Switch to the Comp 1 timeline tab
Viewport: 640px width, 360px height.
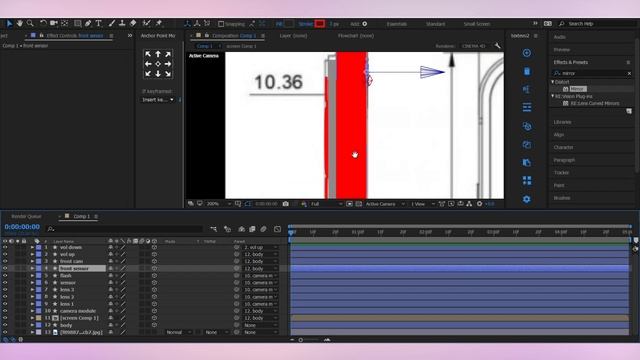pos(82,216)
